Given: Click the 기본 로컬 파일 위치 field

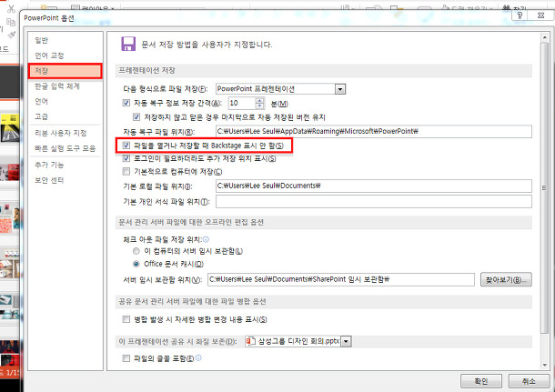Looking at the screenshot, I should click(x=374, y=186).
